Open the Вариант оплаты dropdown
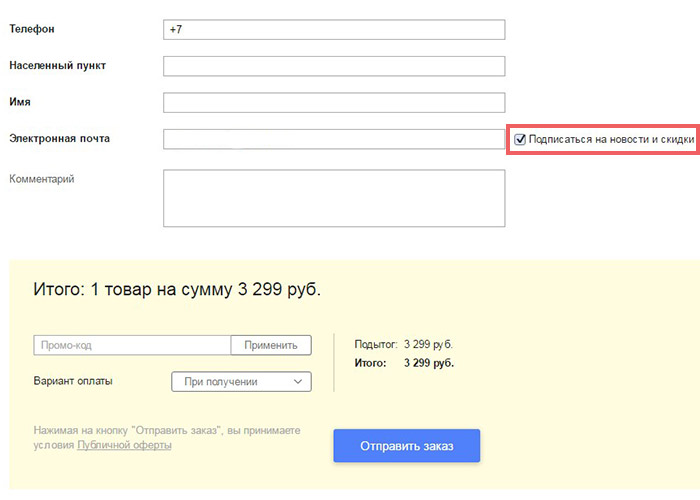This screenshot has width=700, height=500. coord(242,382)
